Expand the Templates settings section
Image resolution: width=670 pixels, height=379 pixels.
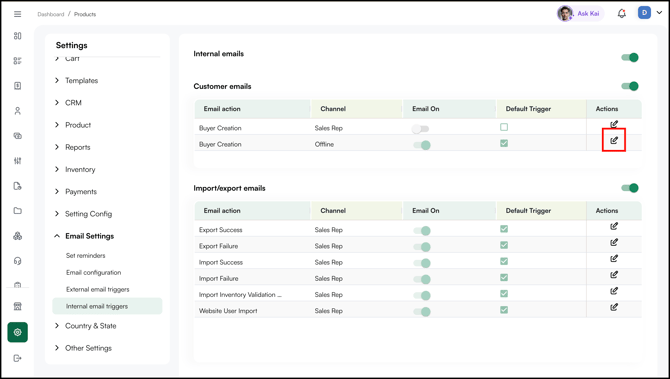76,80
